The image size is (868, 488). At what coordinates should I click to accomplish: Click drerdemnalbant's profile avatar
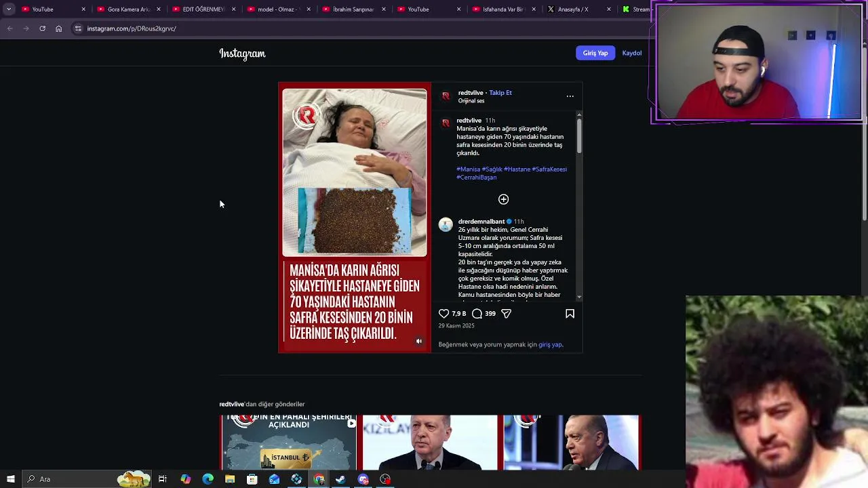446,225
